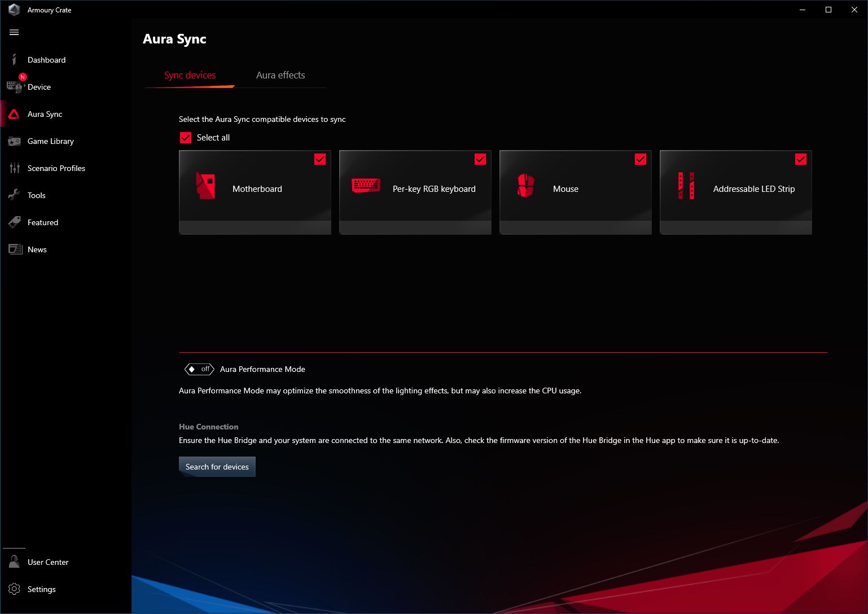
Task: Open the hamburger menu in the sidebar
Action: tap(14, 32)
